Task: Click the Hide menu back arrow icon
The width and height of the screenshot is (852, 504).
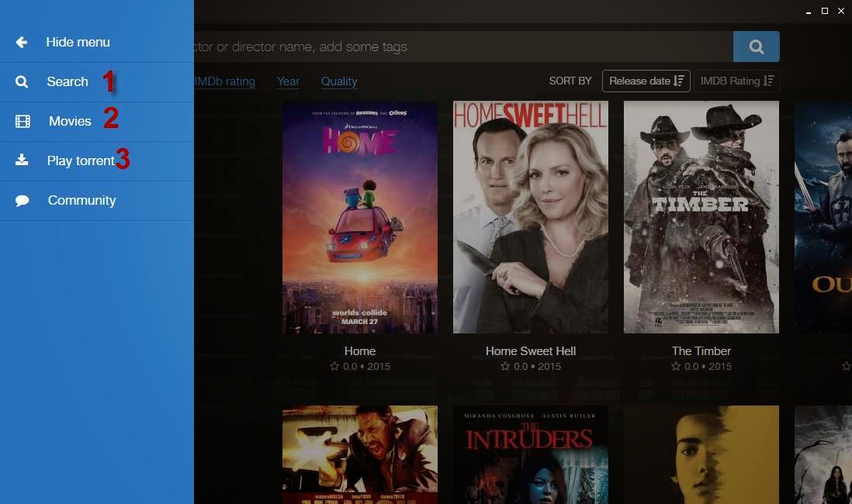Action: click(x=22, y=43)
